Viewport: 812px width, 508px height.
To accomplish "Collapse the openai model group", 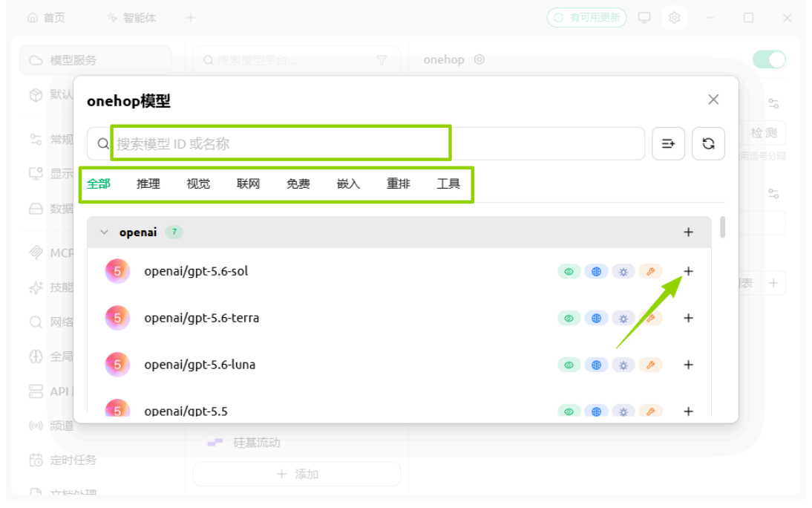I will (104, 232).
